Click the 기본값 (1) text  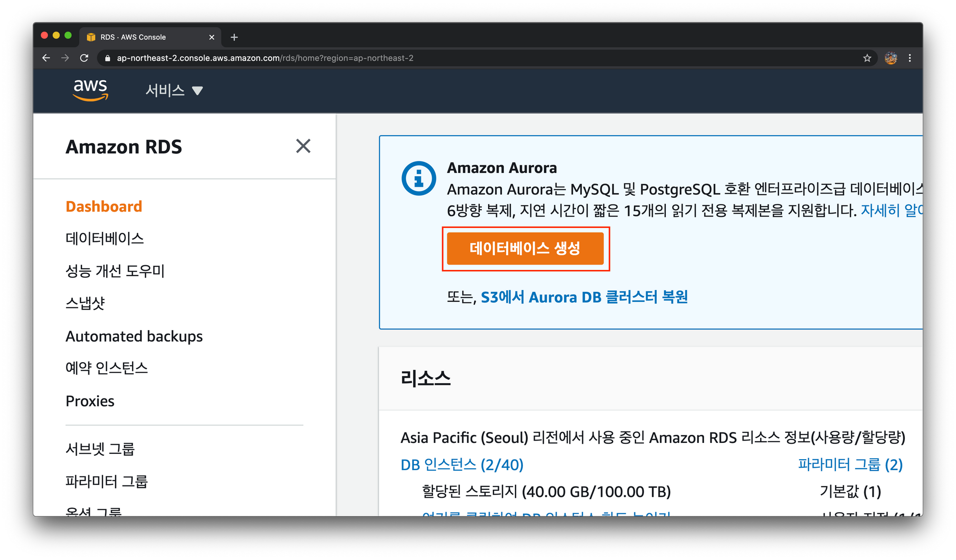click(850, 492)
